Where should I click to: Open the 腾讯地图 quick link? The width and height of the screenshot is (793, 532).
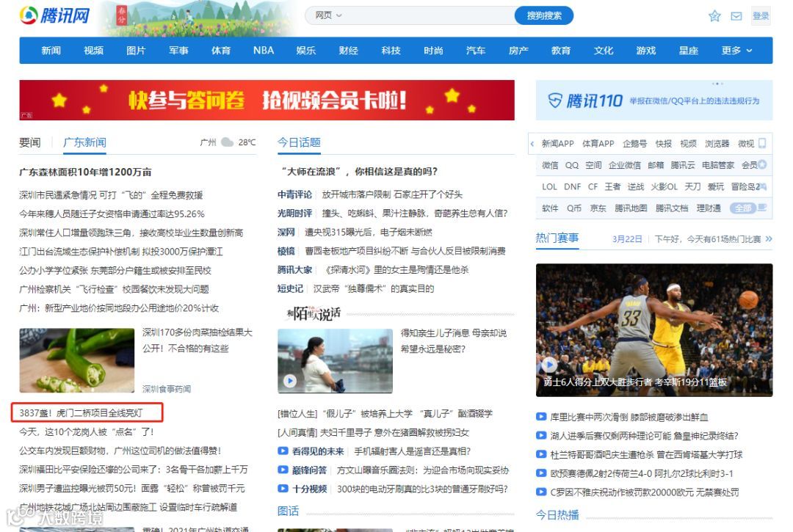[x=631, y=208]
